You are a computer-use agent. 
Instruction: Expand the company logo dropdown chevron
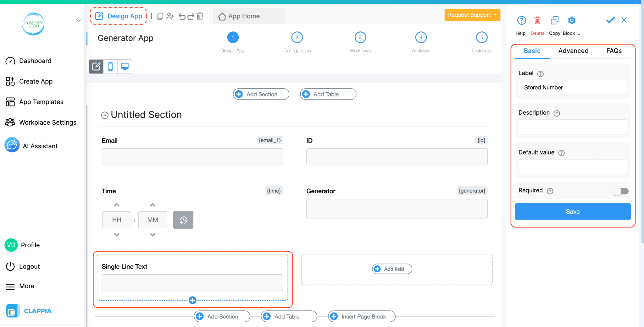click(x=78, y=21)
